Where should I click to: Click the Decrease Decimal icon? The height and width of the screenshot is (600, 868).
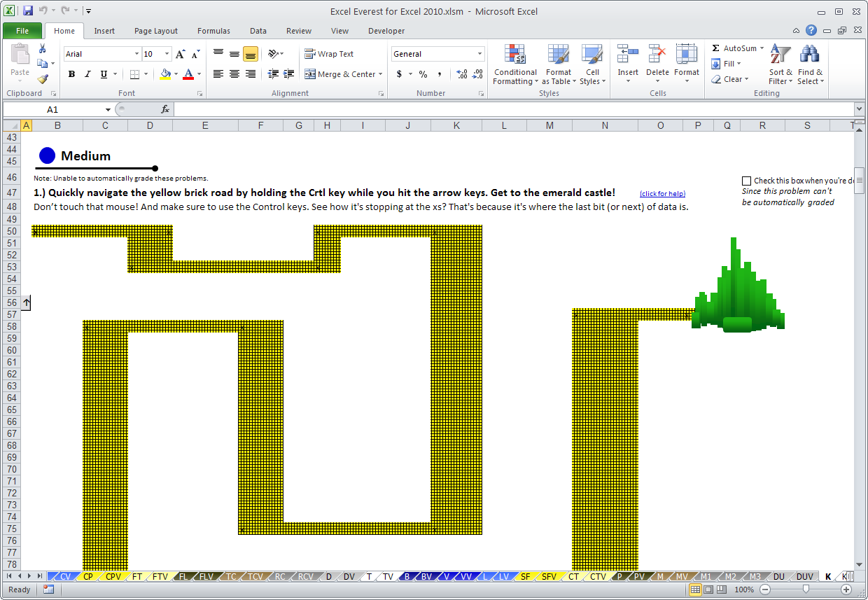[x=477, y=74]
